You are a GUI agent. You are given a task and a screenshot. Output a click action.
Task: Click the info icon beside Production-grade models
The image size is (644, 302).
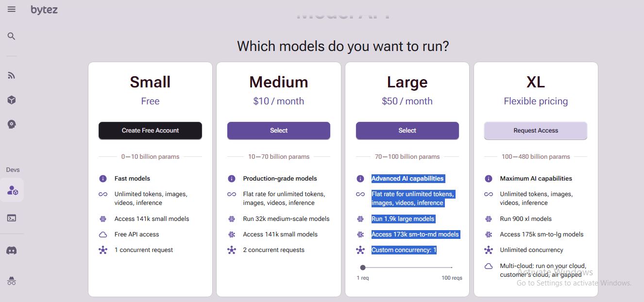[x=232, y=179]
